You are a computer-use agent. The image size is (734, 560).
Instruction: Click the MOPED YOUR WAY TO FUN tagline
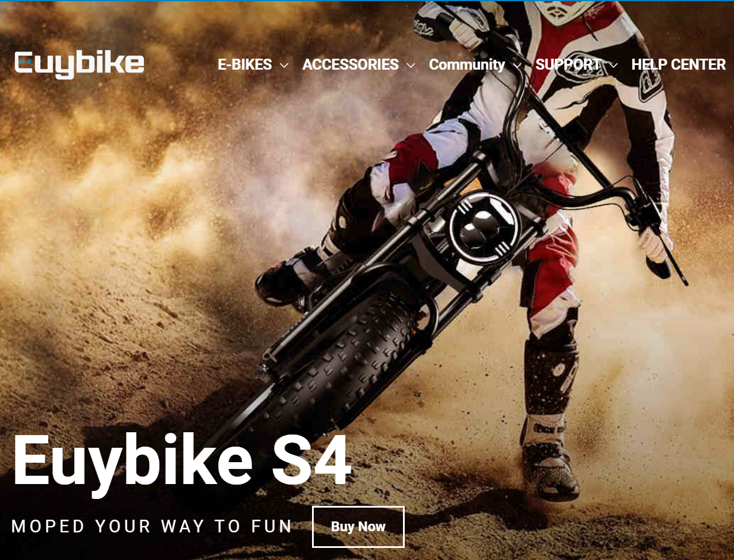[152, 527]
